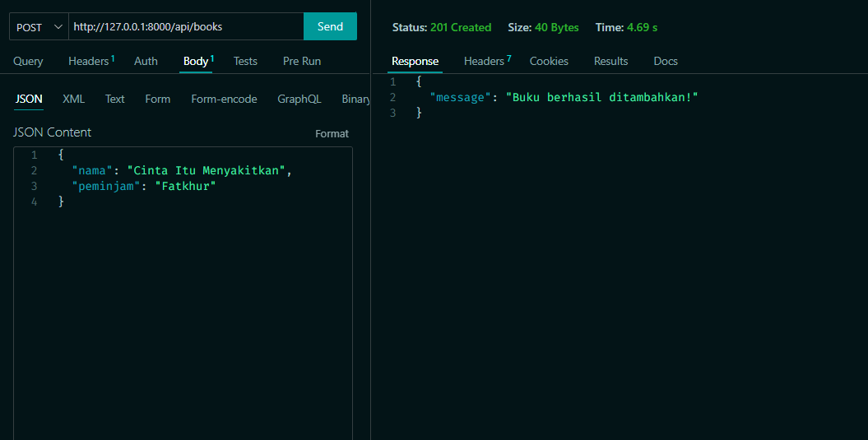Open the Docs tab
868x440 pixels.
click(666, 61)
